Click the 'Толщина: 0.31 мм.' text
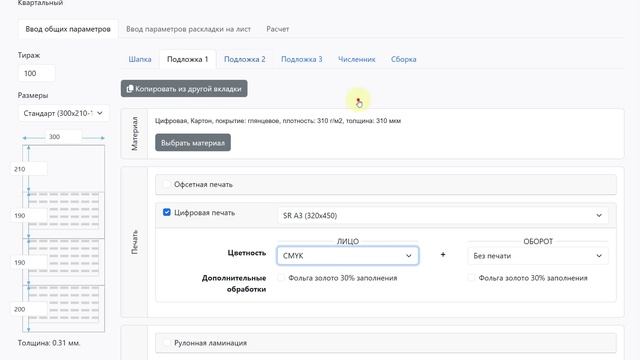This screenshot has height=360, width=640. 49,343
